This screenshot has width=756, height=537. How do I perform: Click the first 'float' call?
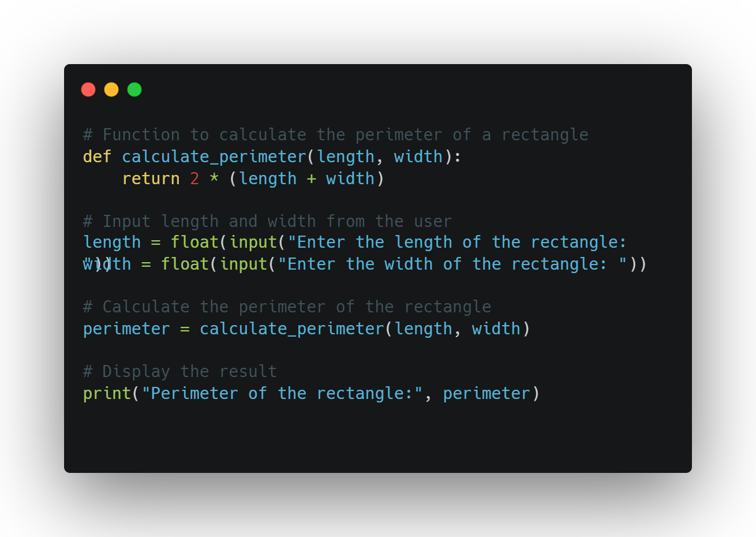pyautogui.click(x=194, y=242)
